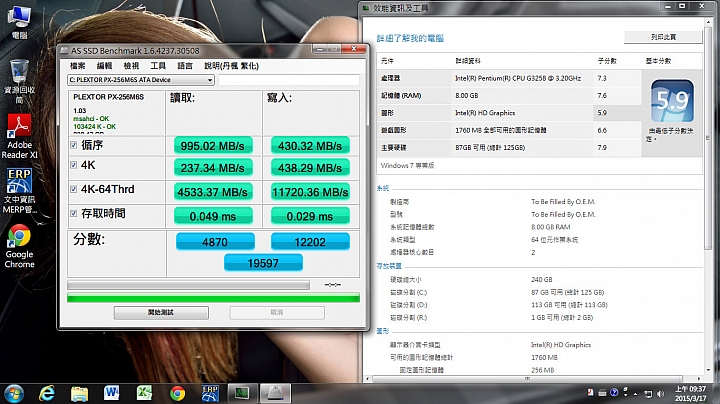The height and width of the screenshot is (404, 720).
Task: Click the 438.29 MB/s 4K write result
Action: tap(310, 168)
